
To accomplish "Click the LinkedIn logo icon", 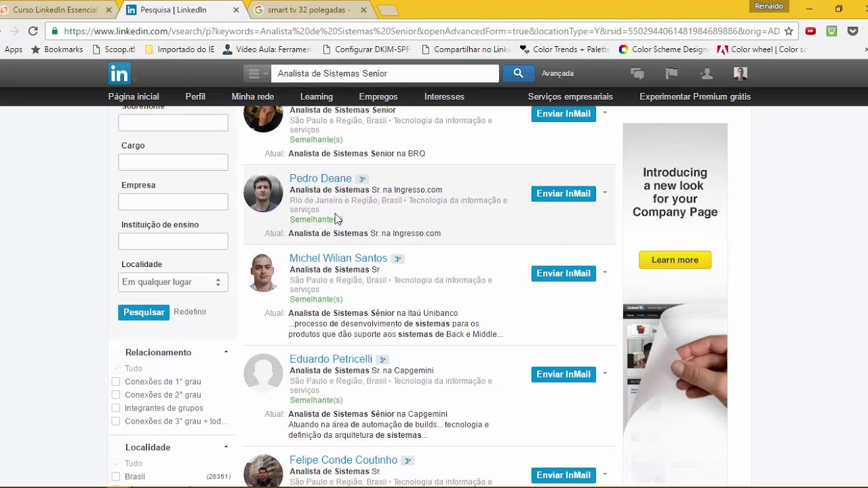I will [119, 73].
